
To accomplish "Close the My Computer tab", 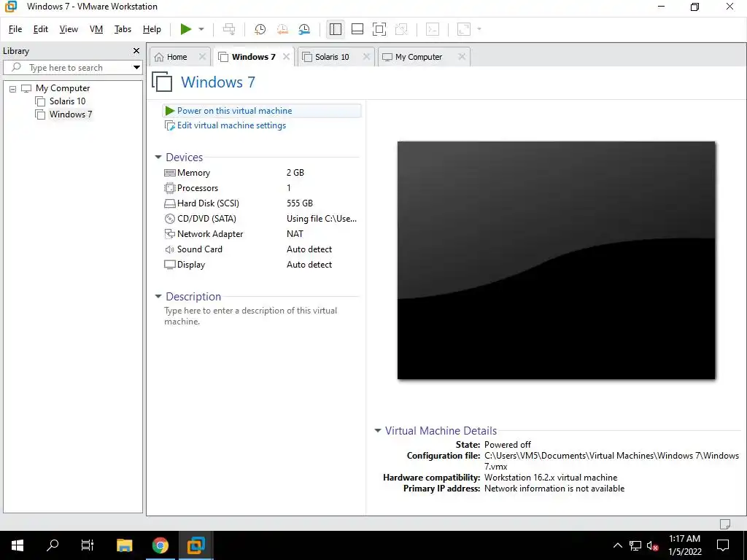I will click(462, 56).
